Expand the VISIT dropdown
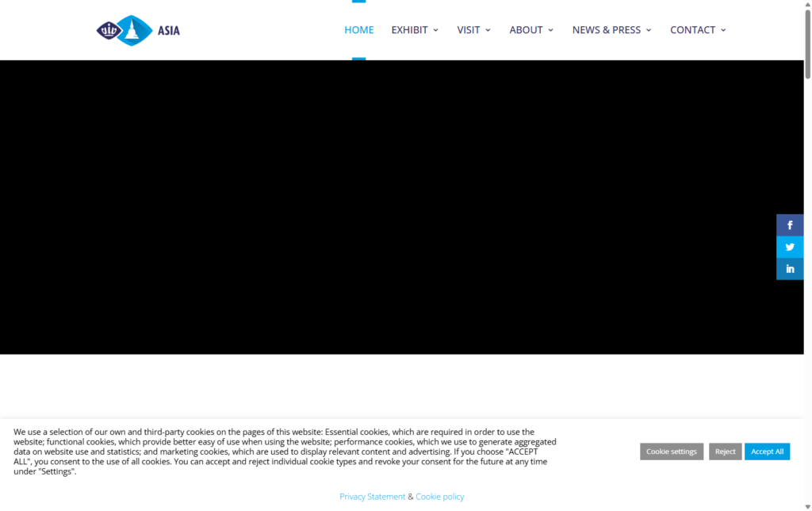Image resolution: width=812 pixels, height=511 pixels. pos(473,29)
